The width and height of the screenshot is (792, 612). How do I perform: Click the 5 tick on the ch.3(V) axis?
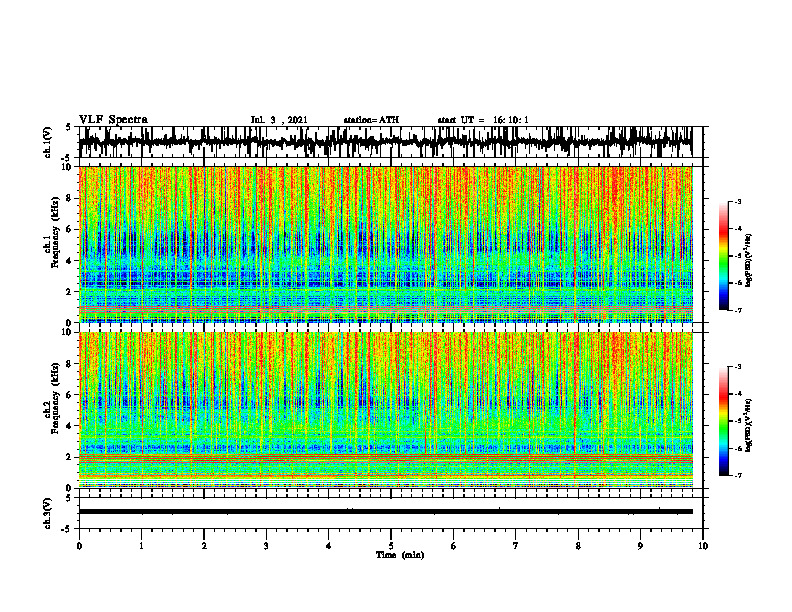coord(69,498)
